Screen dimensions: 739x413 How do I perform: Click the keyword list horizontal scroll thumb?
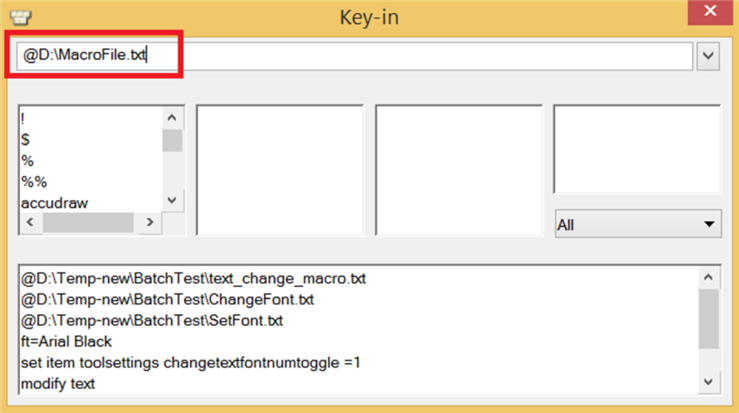[x=88, y=222]
